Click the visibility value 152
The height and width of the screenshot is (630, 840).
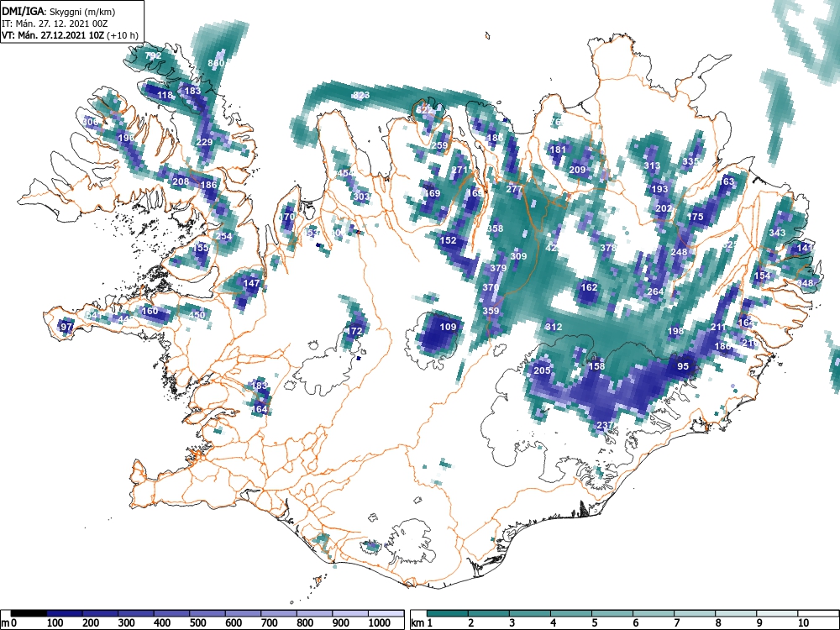click(448, 240)
